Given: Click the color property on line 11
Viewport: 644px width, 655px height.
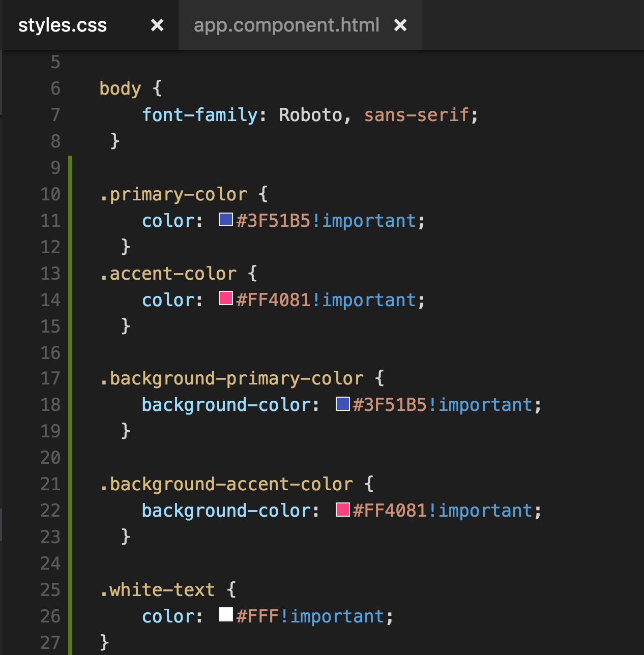Looking at the screenshot, I should (168, 221).
